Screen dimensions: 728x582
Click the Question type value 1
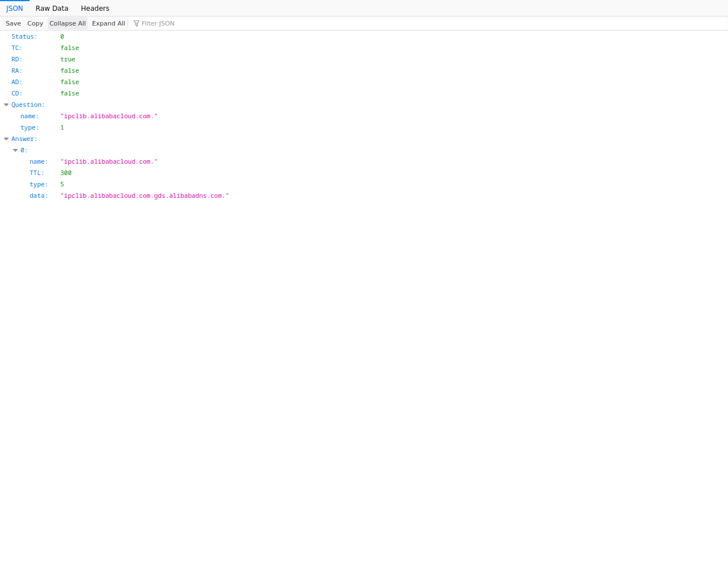point(62,127)
